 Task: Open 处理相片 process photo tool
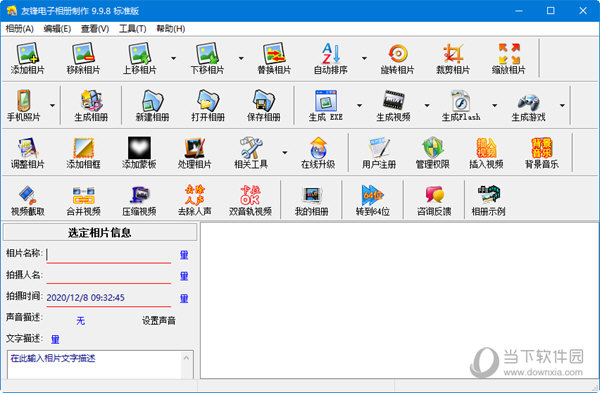point(194,153)
